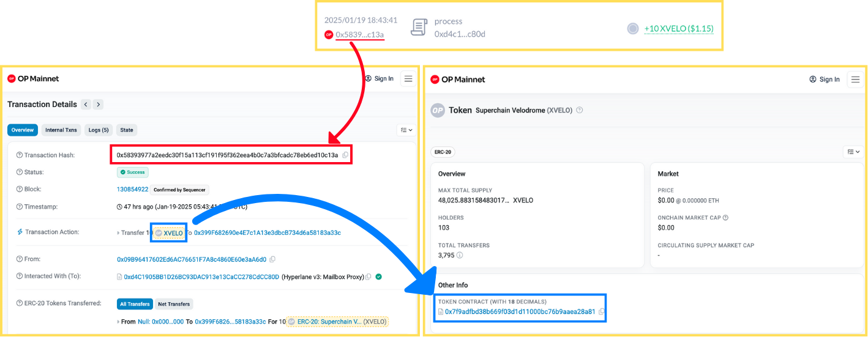Click the help icon beside Block
Viewport: 868px width, 337px height.
[19, 190]
